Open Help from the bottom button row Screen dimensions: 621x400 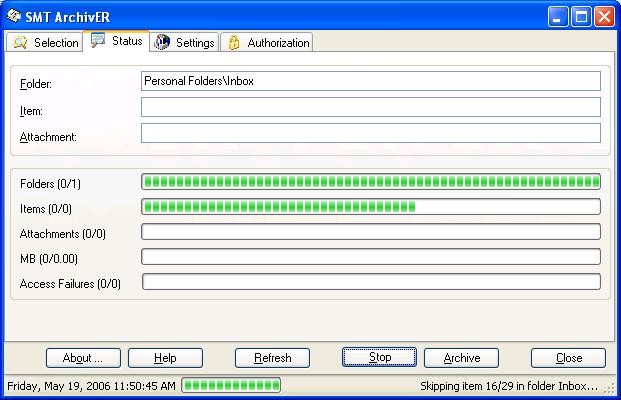(x=165, y=358)
